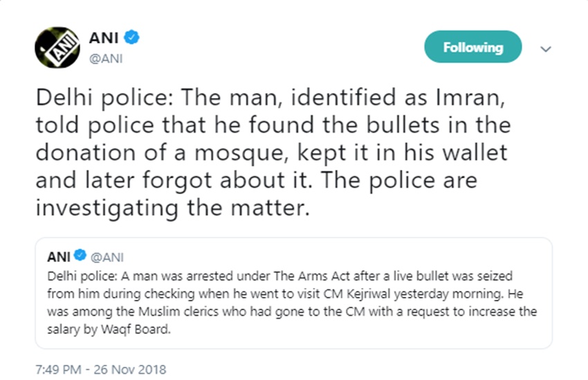Expand the tweet options chevron
Screen dimensions: 588x380
[545, 49]
